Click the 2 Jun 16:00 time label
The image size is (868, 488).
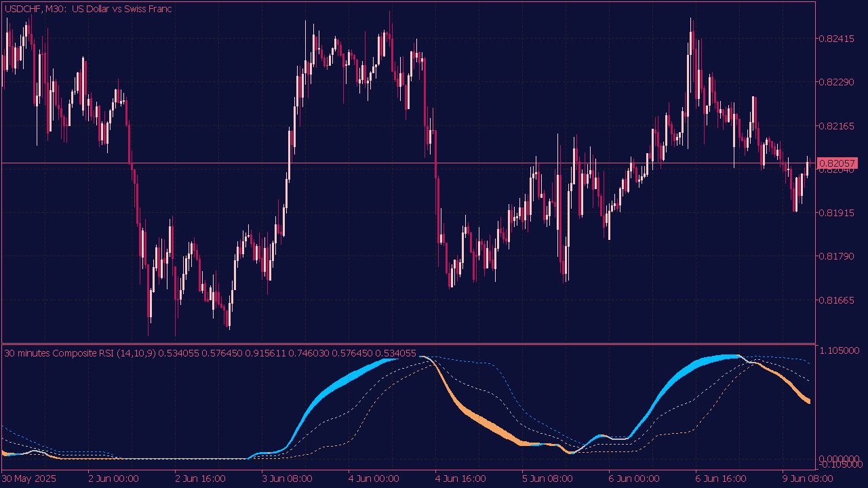click(199, 479)
